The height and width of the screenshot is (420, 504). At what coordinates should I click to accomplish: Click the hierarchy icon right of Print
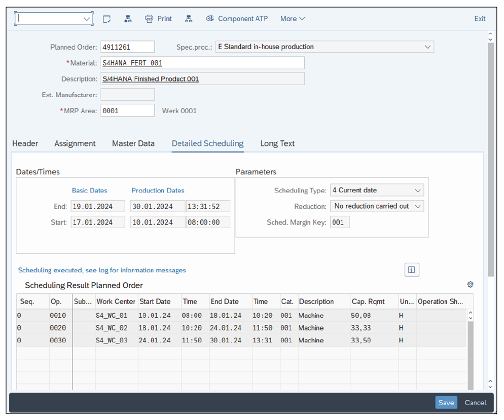click(189, 18)
